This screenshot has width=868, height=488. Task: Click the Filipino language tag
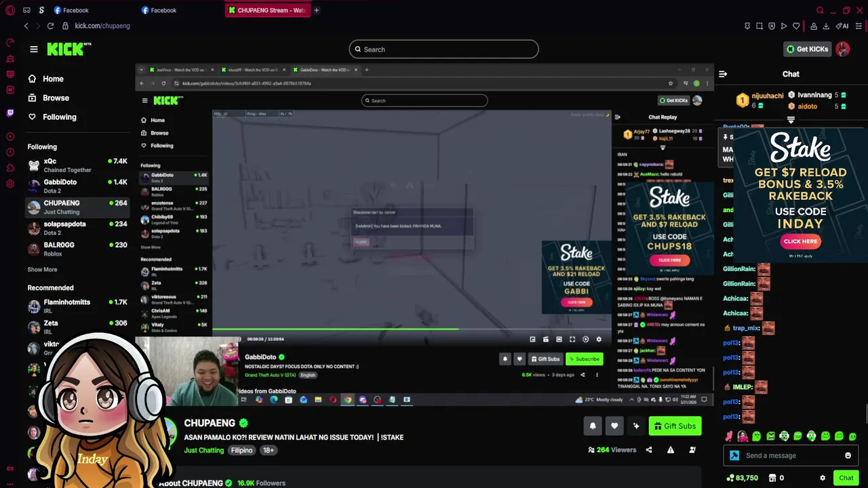tap(241, 450)
